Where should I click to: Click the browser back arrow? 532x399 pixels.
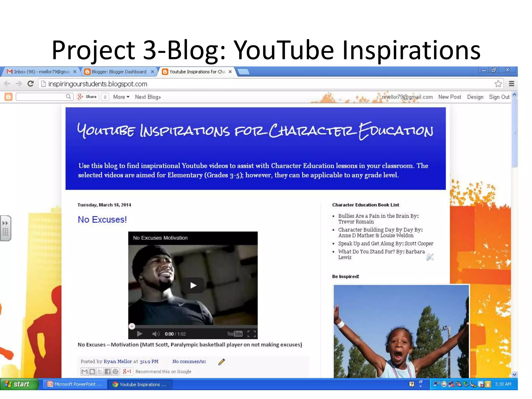pos(7,84)
